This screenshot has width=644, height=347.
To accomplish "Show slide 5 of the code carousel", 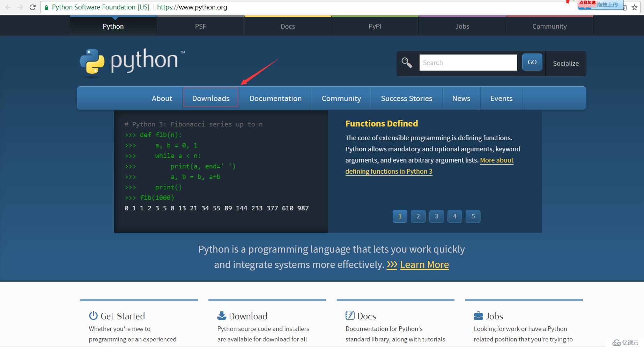I will coord(473,216).
